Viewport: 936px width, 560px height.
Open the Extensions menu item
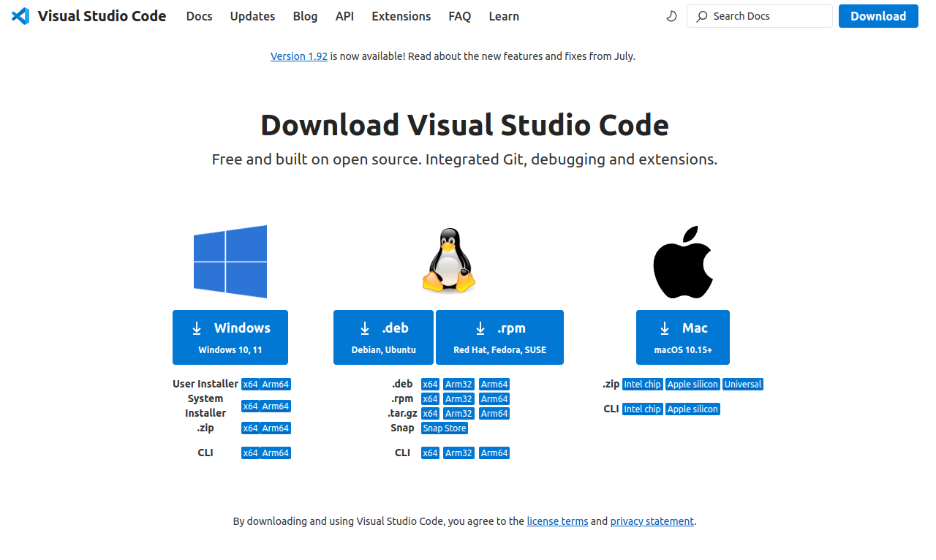click(401, 16)
